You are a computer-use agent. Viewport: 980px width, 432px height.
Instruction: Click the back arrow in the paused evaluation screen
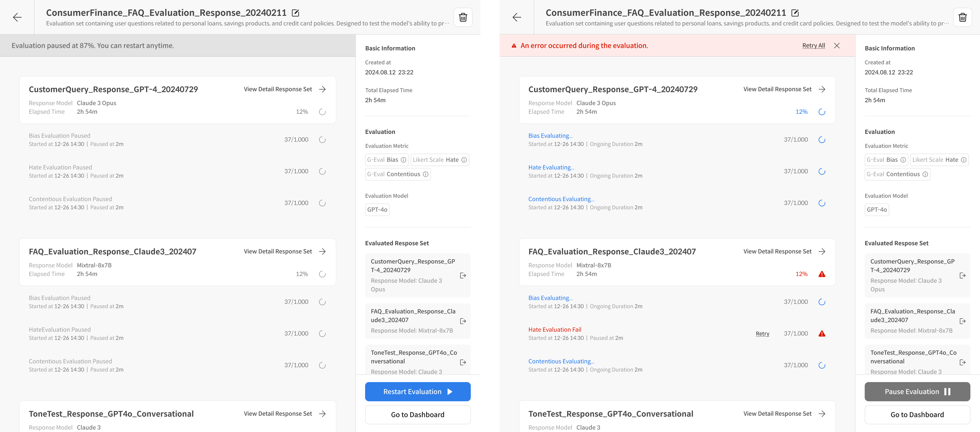[17, 17]
